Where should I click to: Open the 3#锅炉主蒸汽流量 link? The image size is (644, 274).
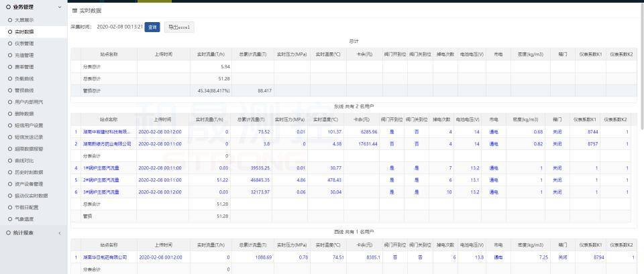pyautogui.click(x=101, y=192)
